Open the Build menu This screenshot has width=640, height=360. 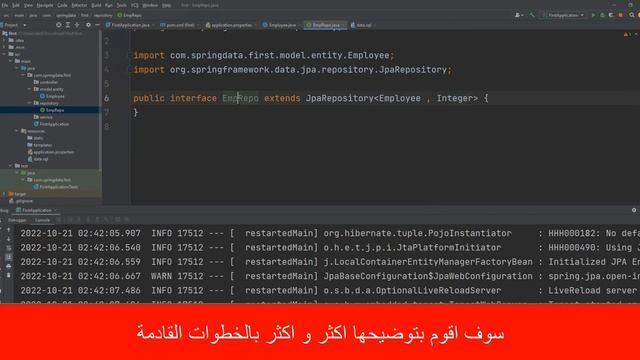96,5
